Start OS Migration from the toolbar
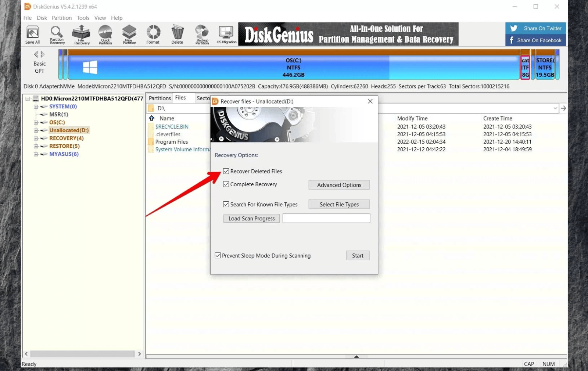 tap(226, 34)
